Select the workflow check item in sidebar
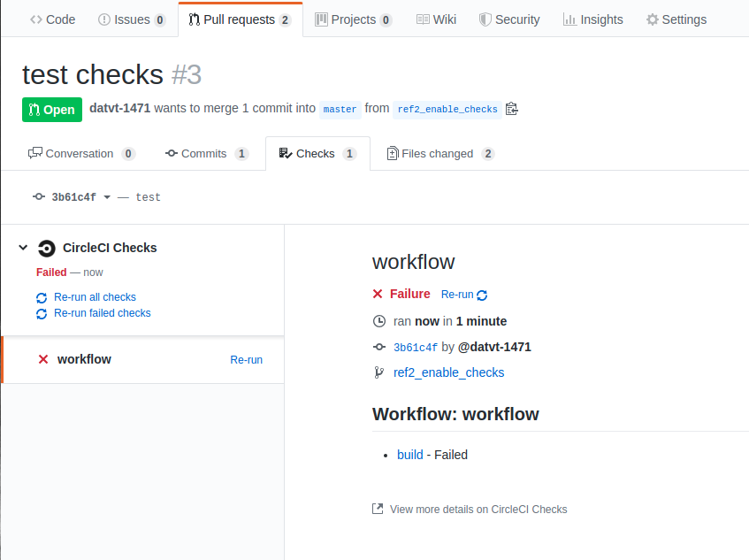The height and width of the screenshot is (560, 749). pos(84,359)
